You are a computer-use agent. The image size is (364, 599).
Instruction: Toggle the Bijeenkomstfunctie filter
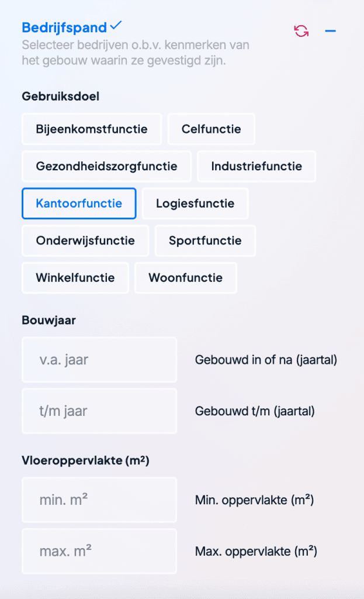[92, 129]
